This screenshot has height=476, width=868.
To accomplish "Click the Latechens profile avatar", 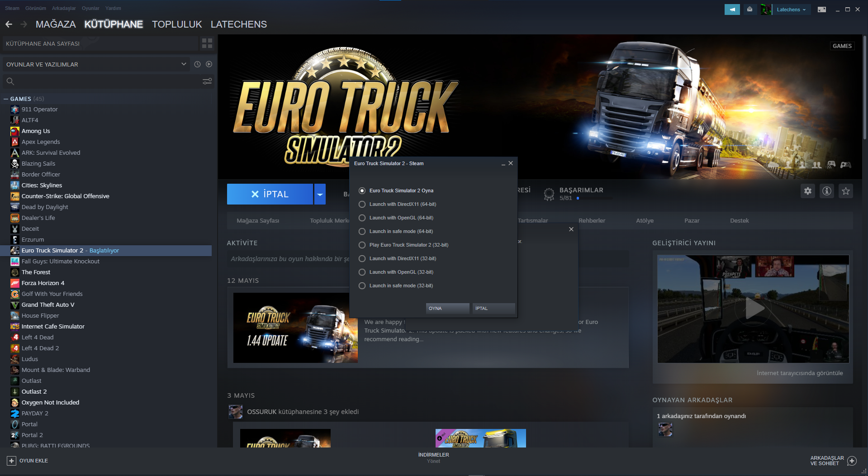I will pos(766,10).
